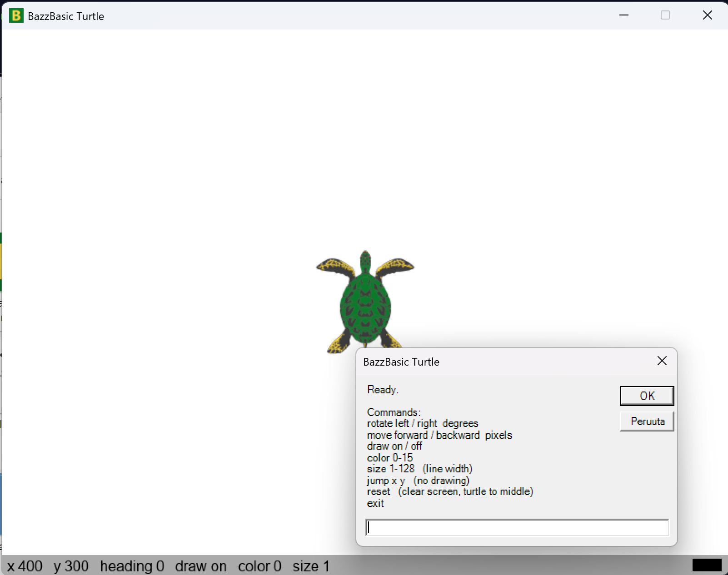
Task: Click 'color 0' in the status bar
Action: click(x=259, y=566)
